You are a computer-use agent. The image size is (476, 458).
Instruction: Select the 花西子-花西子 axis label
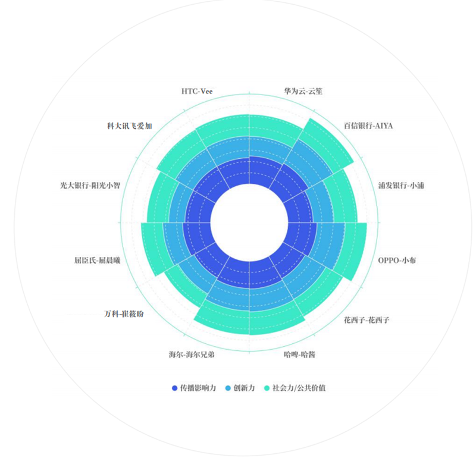click(x=367, y=319)
